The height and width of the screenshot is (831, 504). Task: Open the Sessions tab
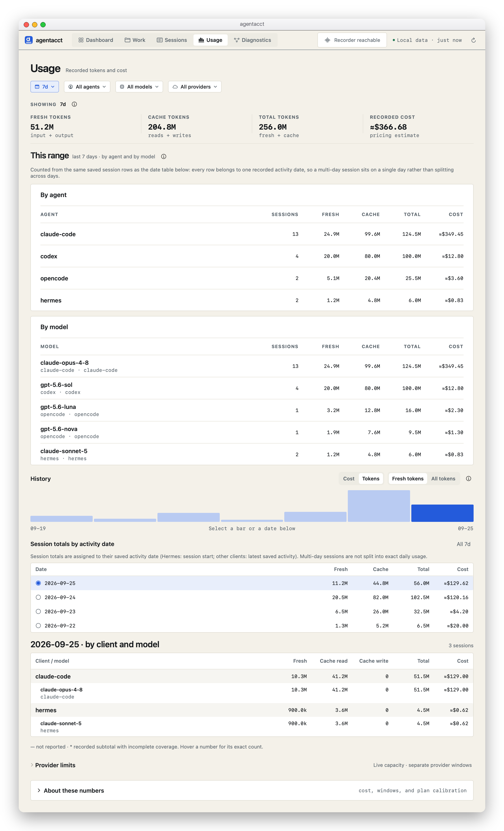tap(172, 40)
